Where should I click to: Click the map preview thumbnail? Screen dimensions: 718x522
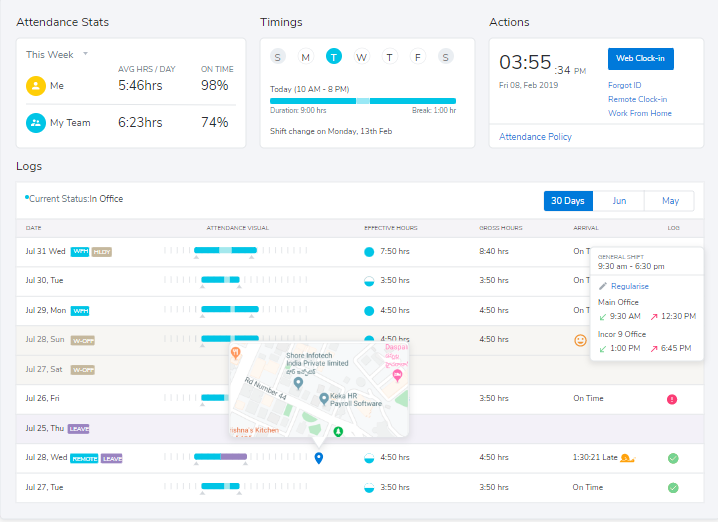(x=319, y=389)
